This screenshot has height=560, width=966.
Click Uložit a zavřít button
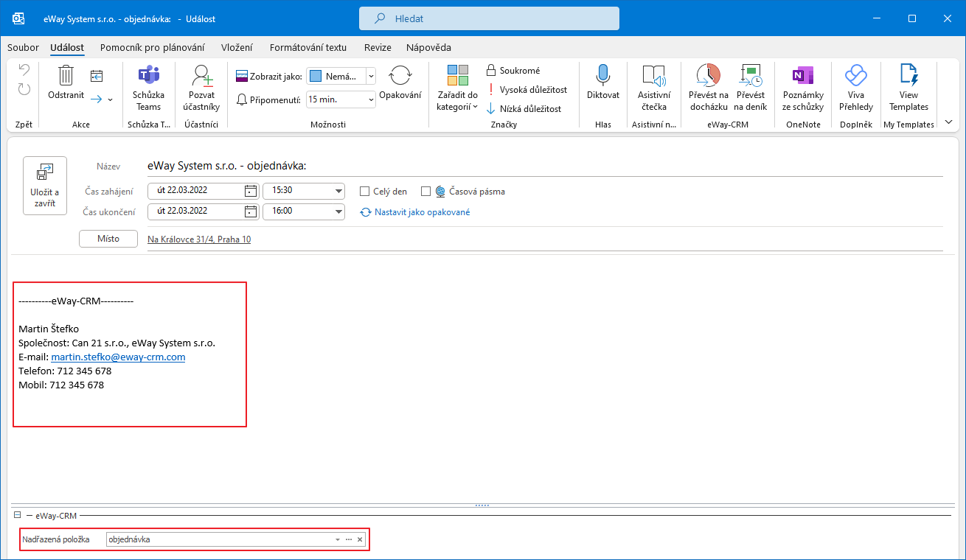pyautogui.click(x=45, y=186)
